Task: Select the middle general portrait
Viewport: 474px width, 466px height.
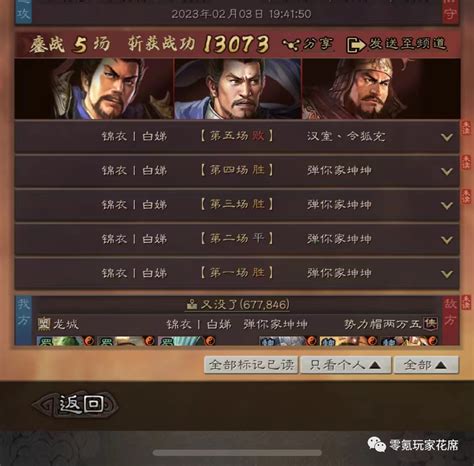Action: 238,89
